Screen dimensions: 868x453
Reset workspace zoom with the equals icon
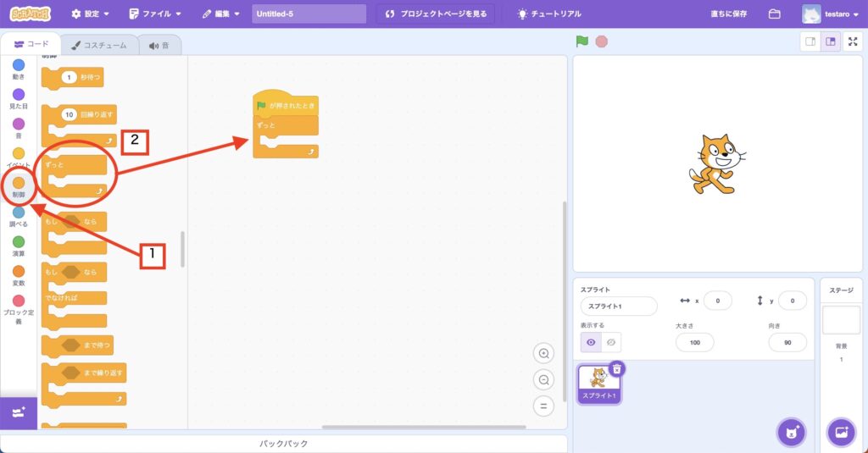pos(543,406)
